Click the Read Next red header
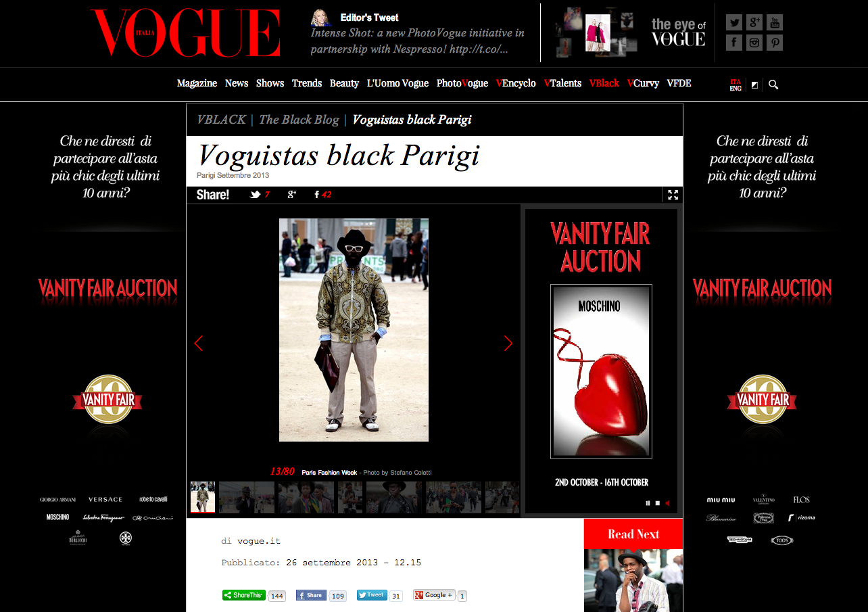The image size is (868, 612). 633,534
